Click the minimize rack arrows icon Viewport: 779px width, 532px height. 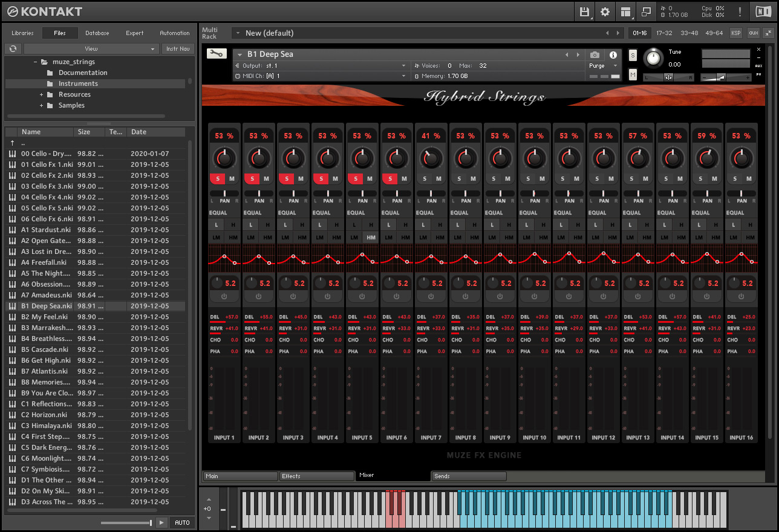[x=768, y=33]
